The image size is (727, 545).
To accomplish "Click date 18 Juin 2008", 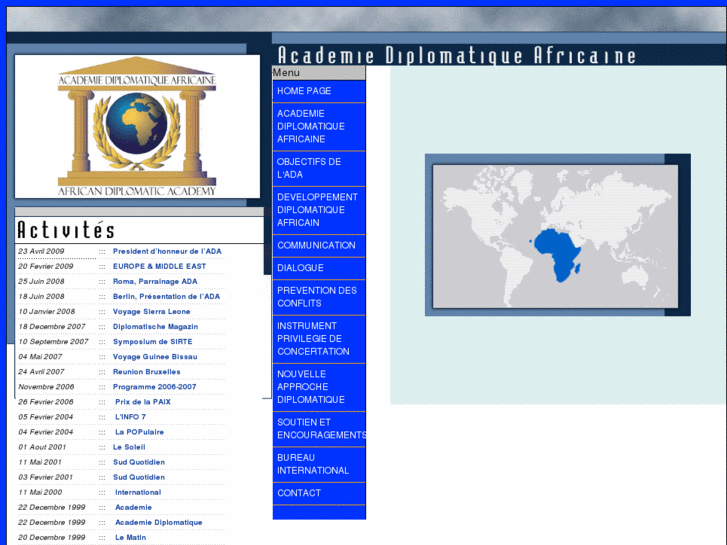I will (41, 296).
